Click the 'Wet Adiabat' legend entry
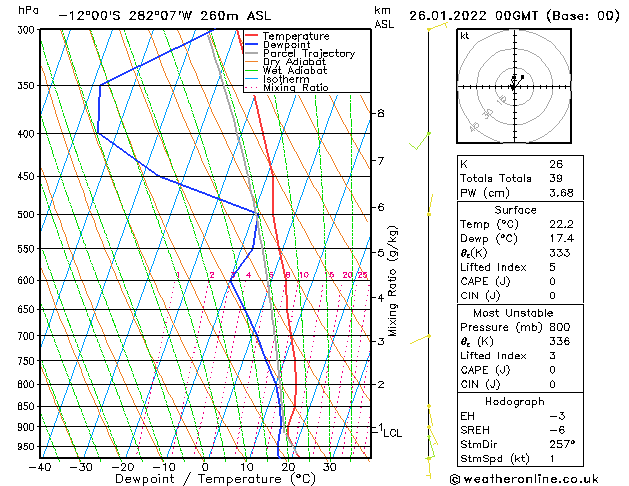629x486 pixels. pos(295,70)
